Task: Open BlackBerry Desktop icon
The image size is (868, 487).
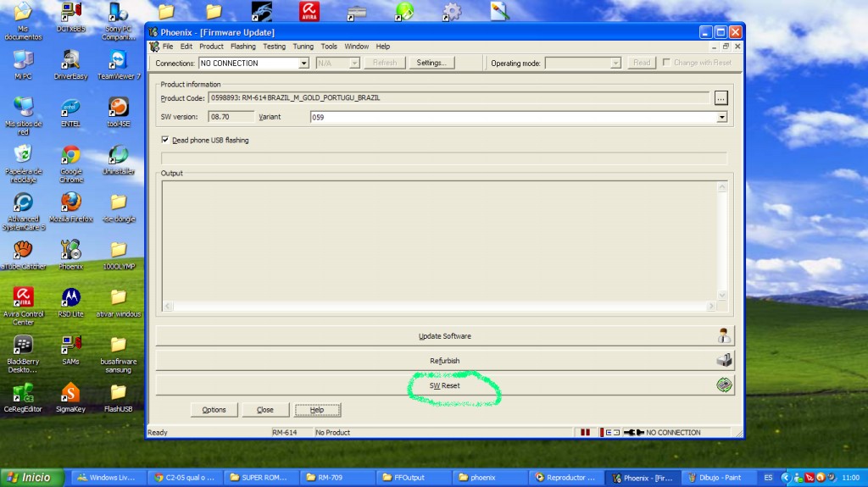Action: click(x=23, y=354)
